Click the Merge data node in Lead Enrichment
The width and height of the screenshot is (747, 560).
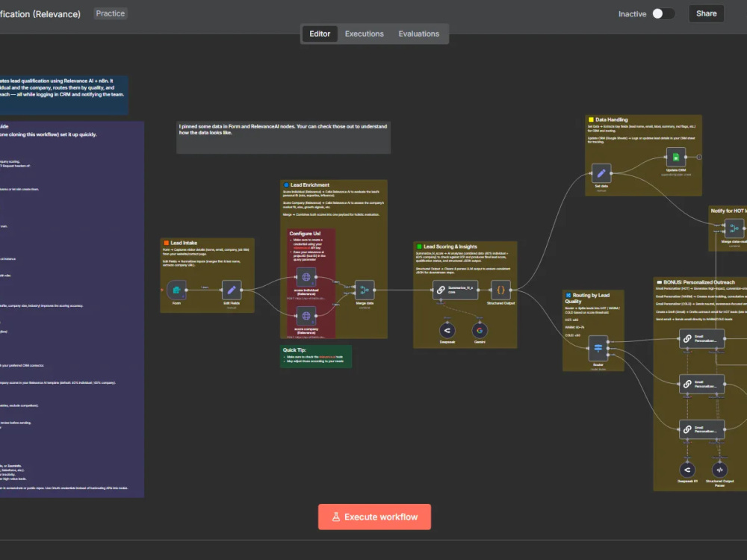point(365,290)
